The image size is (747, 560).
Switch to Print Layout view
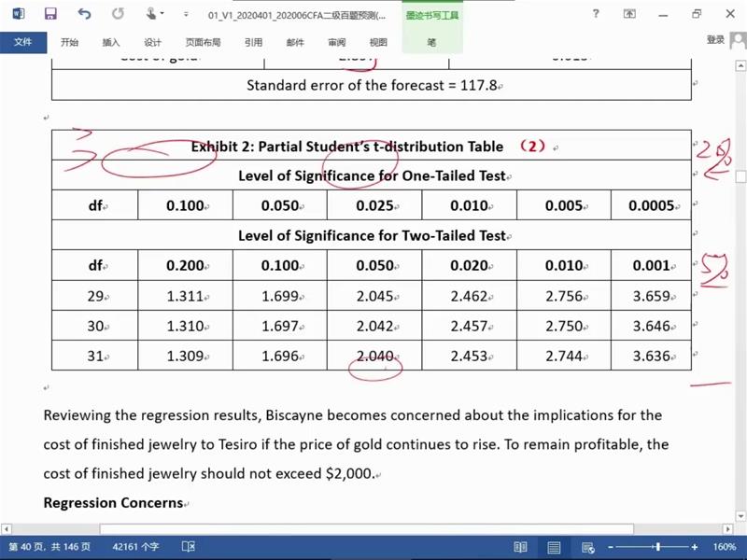554,547
